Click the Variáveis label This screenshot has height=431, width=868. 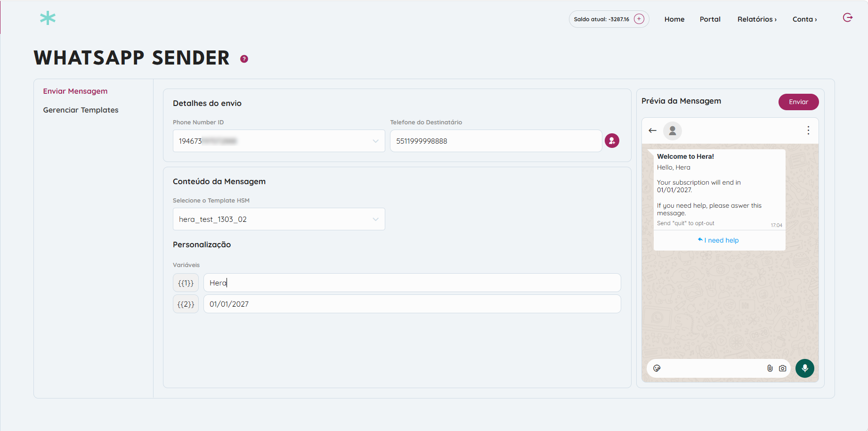pos(186,265)
